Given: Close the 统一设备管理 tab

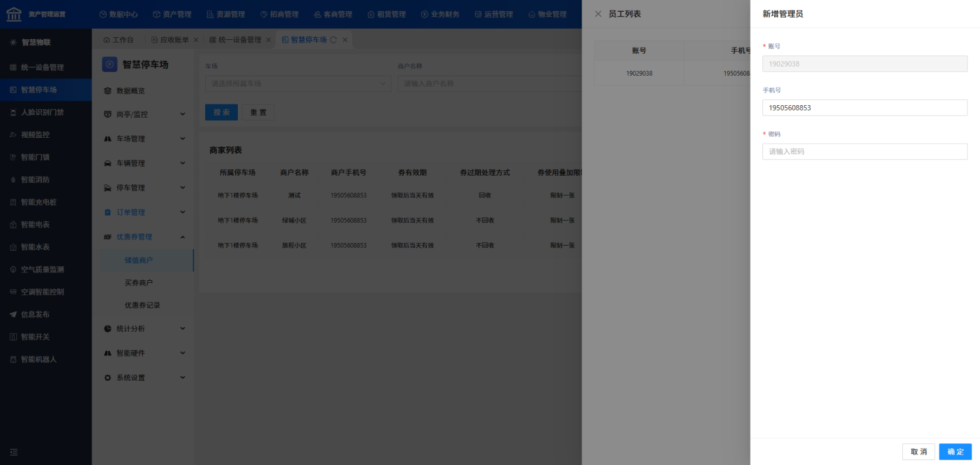Looking at the screenshot, I should tap(268, 40).
